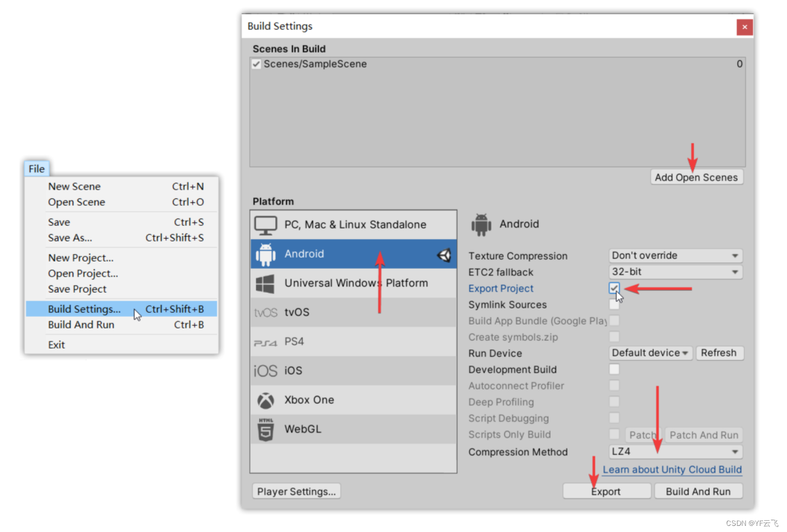The height and width of the screenshot is (532, 787).
Task: Click the Patch button
Action: tap(642, 435)
